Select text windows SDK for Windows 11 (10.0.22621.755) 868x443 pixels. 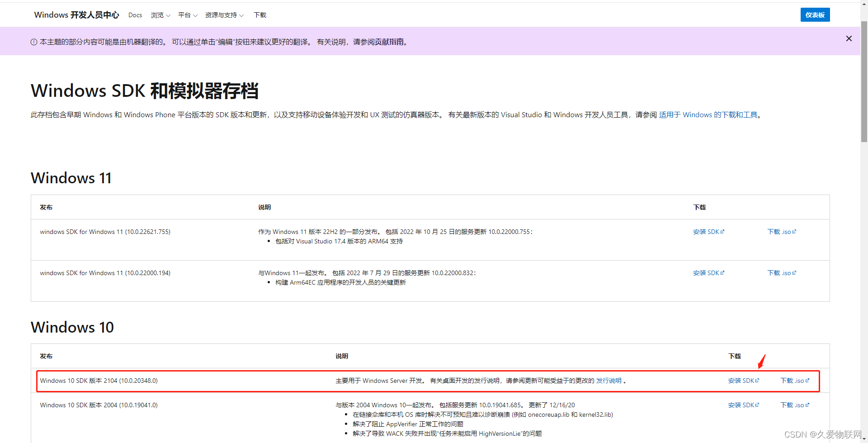(x=105, y=232)
